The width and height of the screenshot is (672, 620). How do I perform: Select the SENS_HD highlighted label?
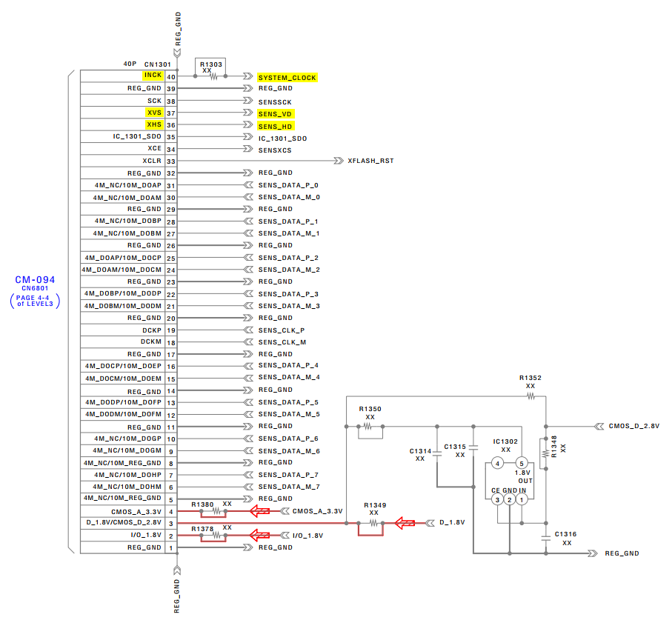(276, 127)
